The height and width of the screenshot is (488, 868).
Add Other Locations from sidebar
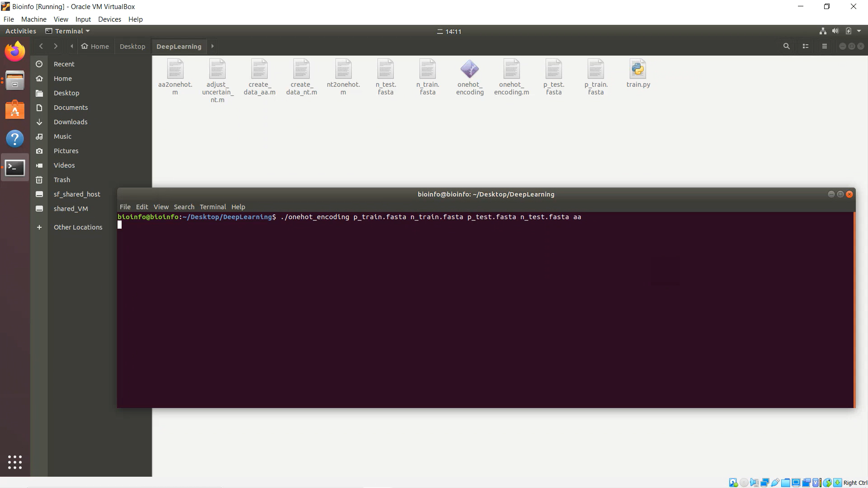click(78, 227)
